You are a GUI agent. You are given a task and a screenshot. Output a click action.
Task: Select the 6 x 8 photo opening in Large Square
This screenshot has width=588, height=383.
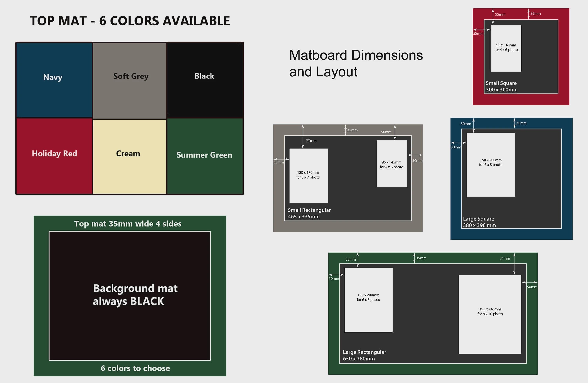(x=491, y=165)
